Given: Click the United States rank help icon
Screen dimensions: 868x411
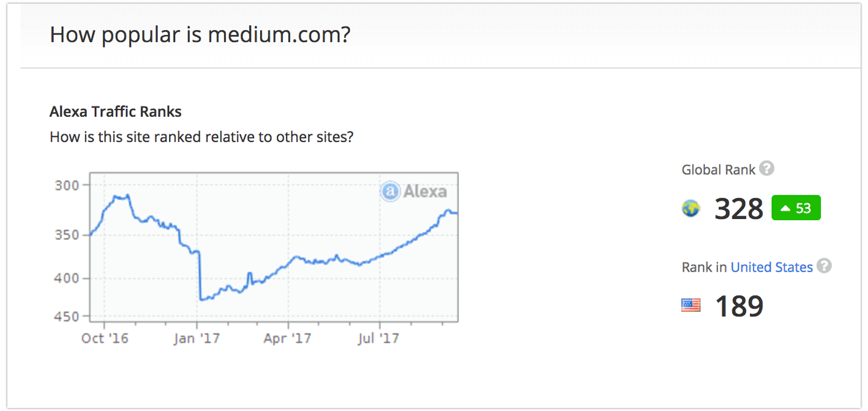Looking at the screenshot, I should click(x=825, y=266).
